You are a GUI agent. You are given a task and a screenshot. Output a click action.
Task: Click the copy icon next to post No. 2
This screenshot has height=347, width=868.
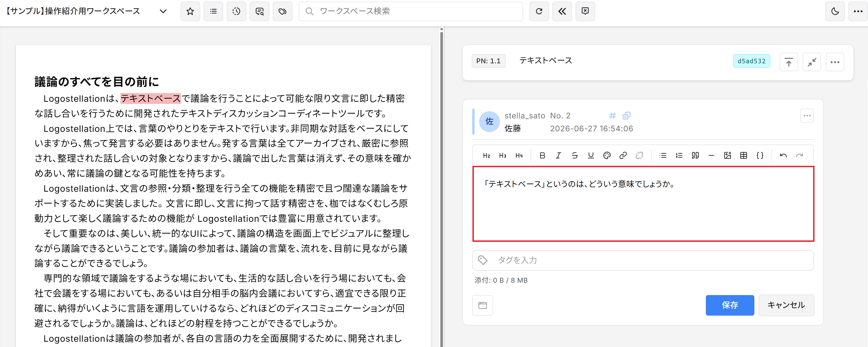tap(626, 116)
